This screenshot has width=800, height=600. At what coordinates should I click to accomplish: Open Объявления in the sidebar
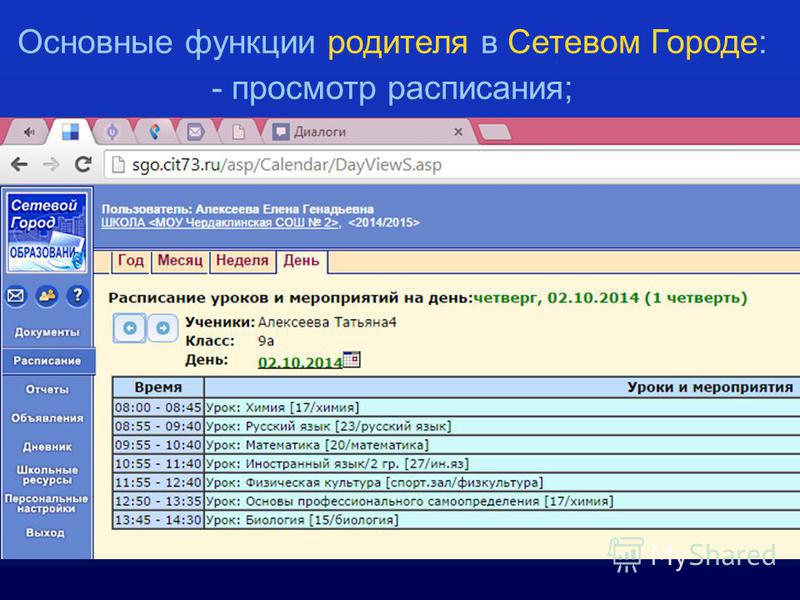(47, 418)
